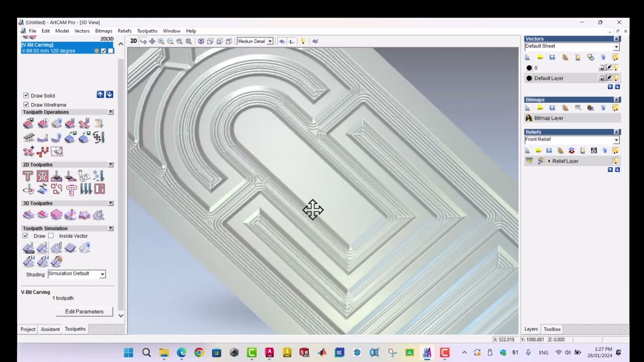
Task: Toggle the origin axes display icon
Action: coord(291,41)
